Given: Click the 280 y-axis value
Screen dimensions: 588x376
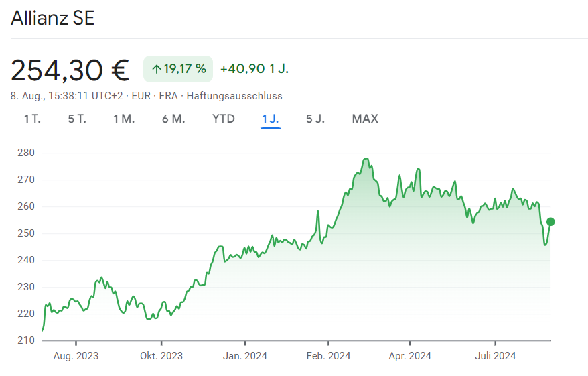Looking at the screenshot, I should click(26, 153).
